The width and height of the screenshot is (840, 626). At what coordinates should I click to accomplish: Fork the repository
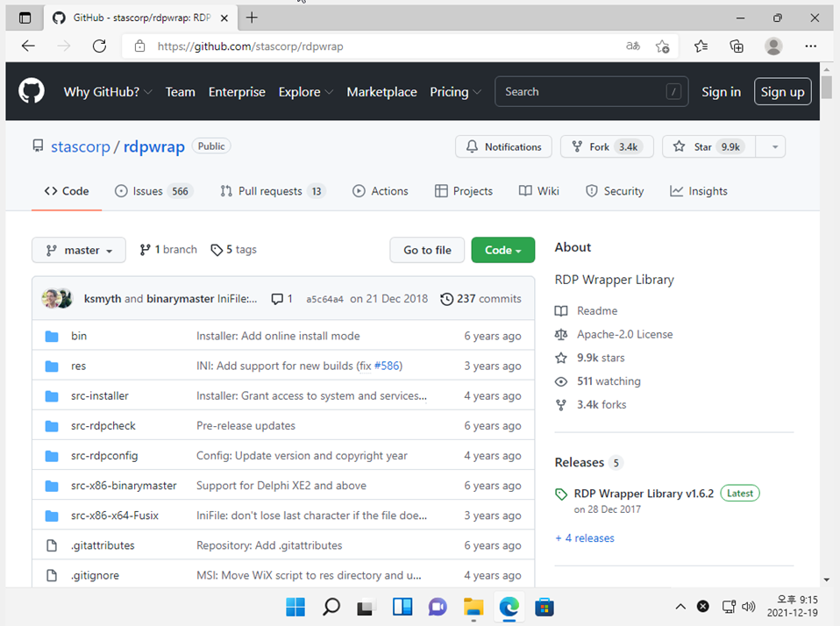[x=607, y=146]
